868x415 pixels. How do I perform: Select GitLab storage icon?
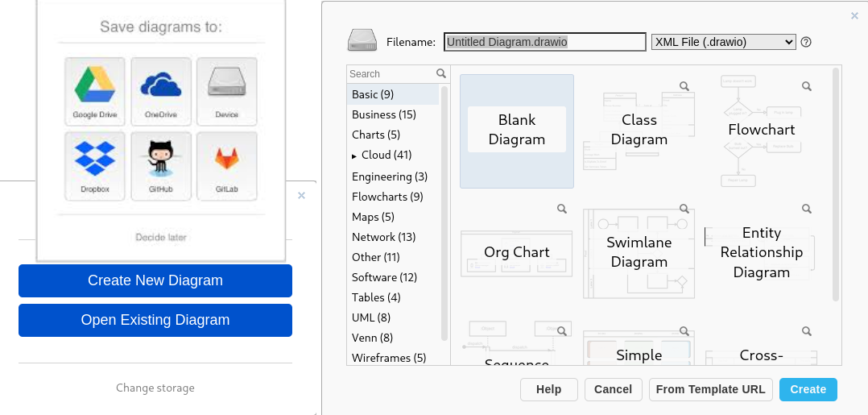[x=226, y=166]
